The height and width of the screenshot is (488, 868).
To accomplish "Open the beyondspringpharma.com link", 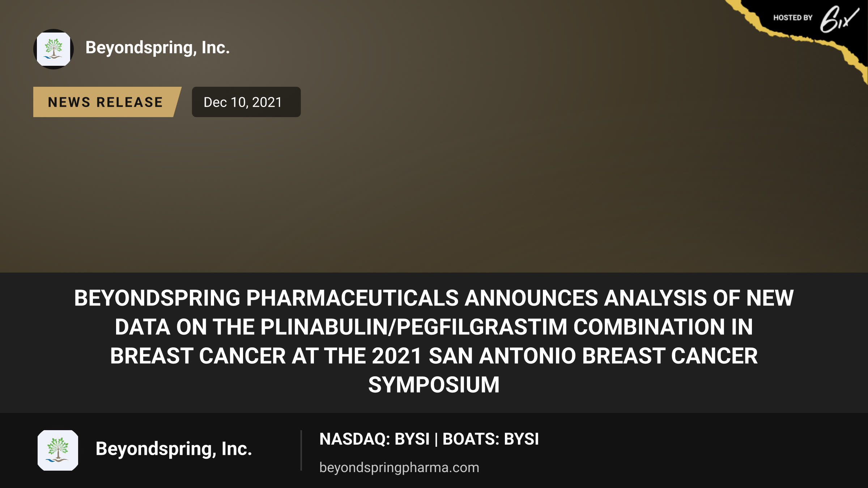I will tap(399, 467).
